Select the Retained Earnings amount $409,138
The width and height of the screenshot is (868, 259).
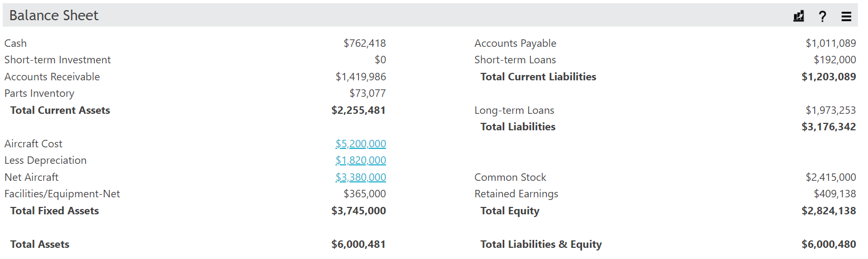[835, 194]
